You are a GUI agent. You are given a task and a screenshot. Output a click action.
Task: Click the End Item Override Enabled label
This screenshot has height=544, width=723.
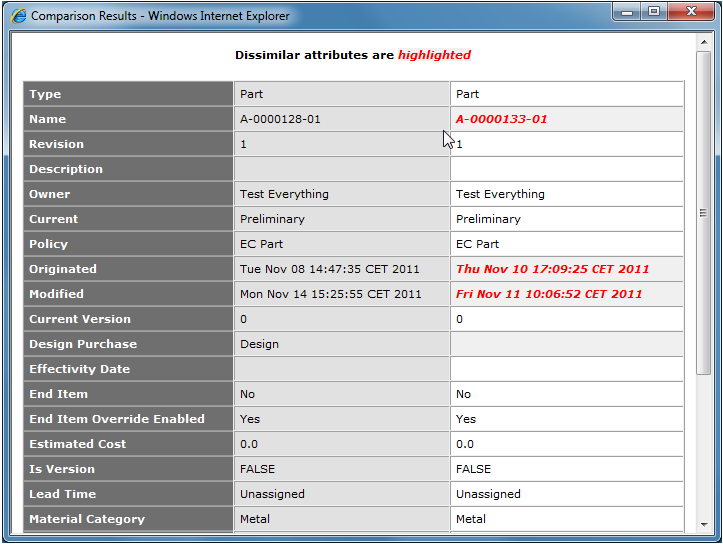116,419
